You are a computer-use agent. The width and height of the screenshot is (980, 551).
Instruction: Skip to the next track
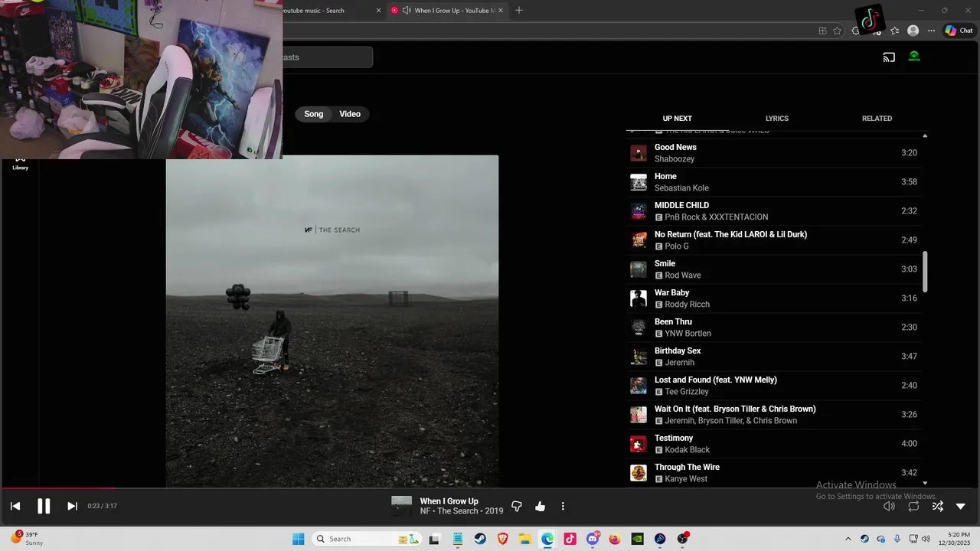pos(72,506)
